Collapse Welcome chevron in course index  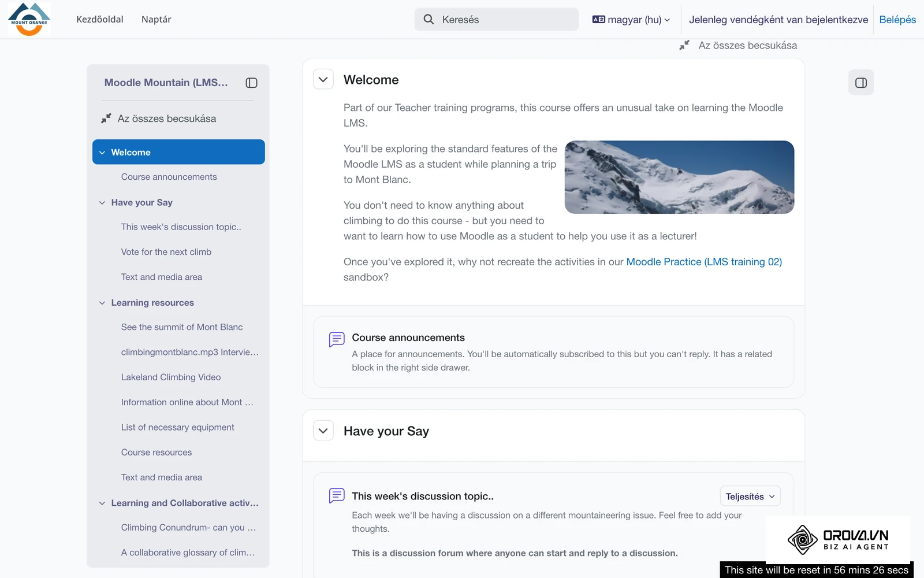(x=102, y=153)
